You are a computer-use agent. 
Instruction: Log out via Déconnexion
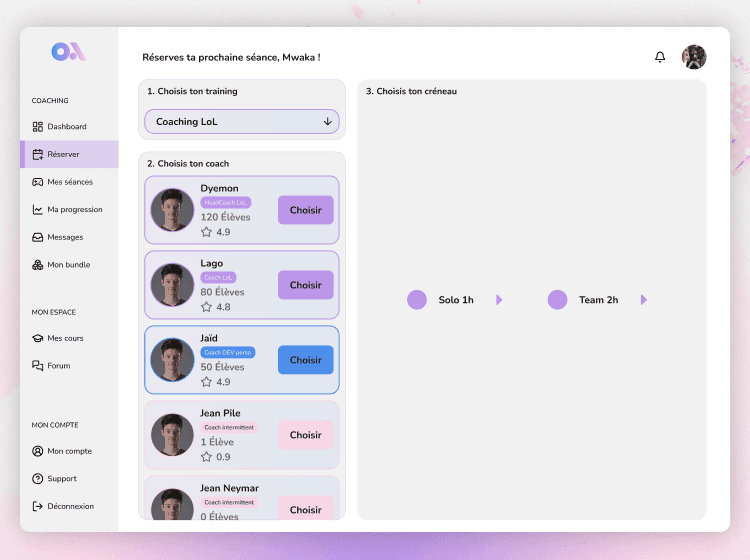click(69, 506)
